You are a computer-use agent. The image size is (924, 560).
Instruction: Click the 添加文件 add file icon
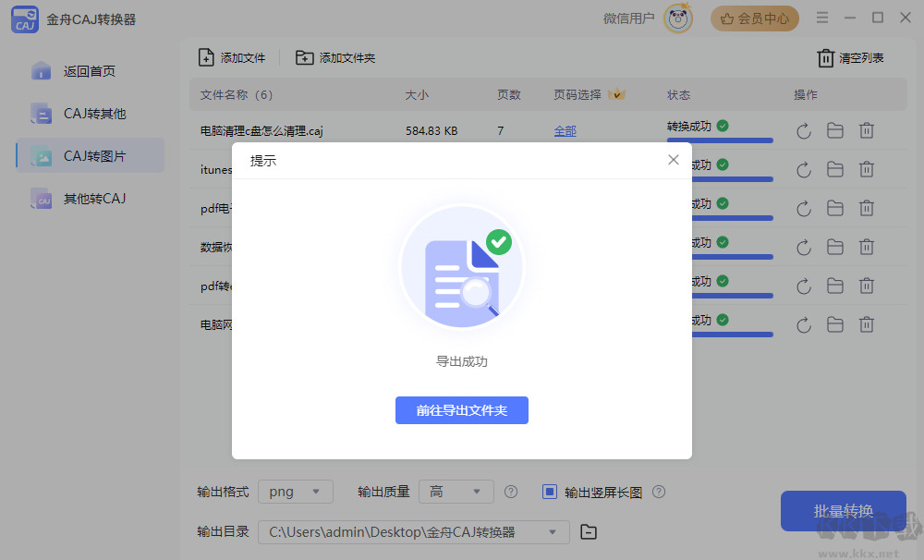pos(206,56)
